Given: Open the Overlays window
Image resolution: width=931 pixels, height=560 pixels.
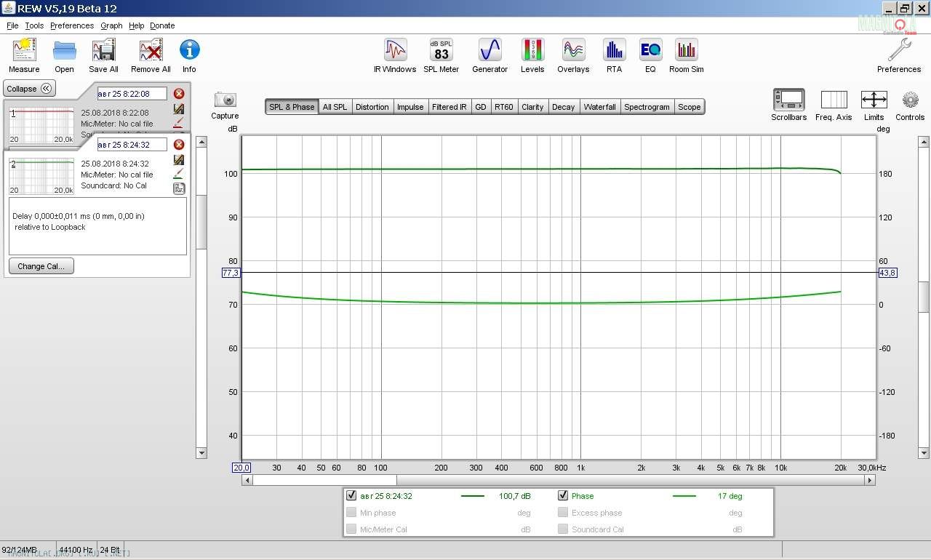Looking at the screenshot, I should [573, 50].
